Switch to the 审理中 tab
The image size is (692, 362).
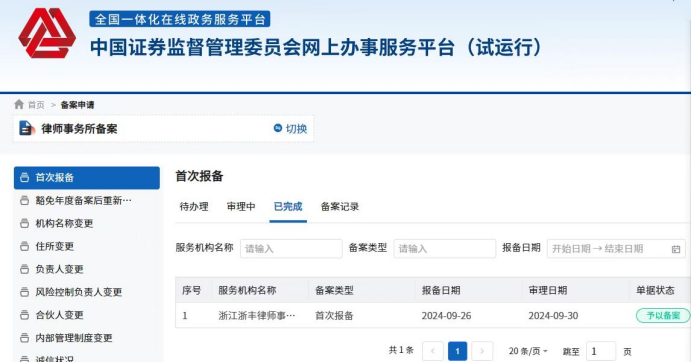241,207
